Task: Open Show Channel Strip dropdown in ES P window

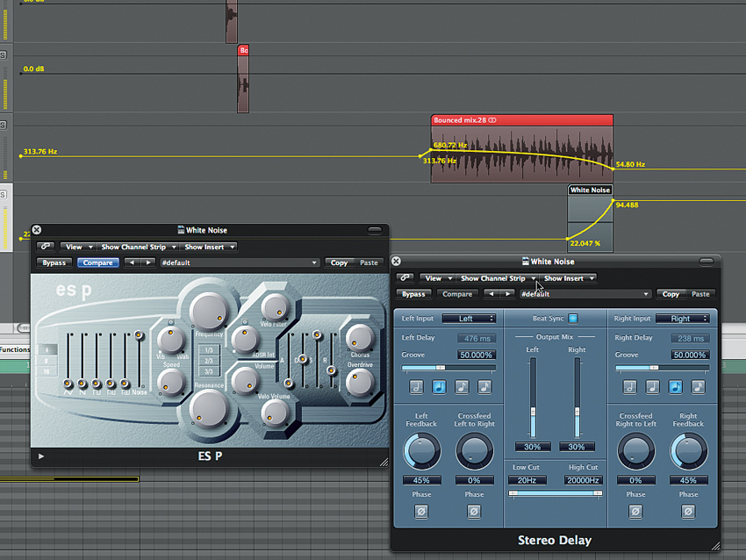Action: pyautogui.click(x=138, y=247)
